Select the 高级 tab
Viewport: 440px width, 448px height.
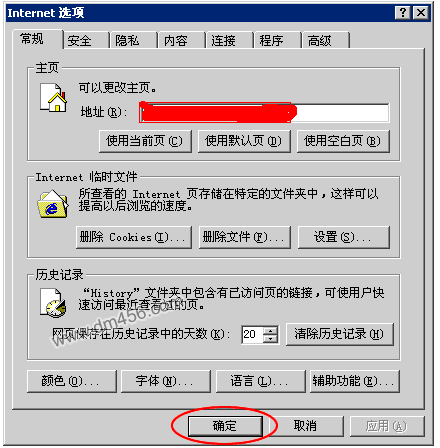pyautogui.click(x=326, y=41)
